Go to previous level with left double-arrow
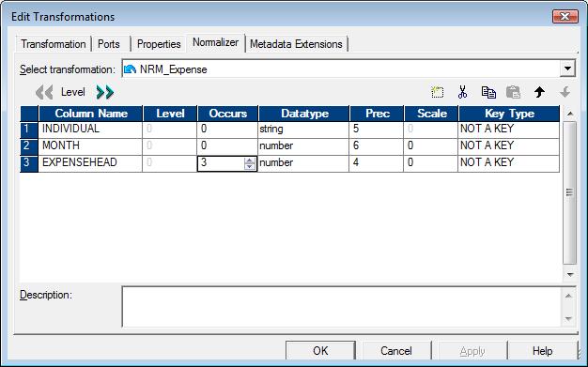 click(x=44, y=92)
